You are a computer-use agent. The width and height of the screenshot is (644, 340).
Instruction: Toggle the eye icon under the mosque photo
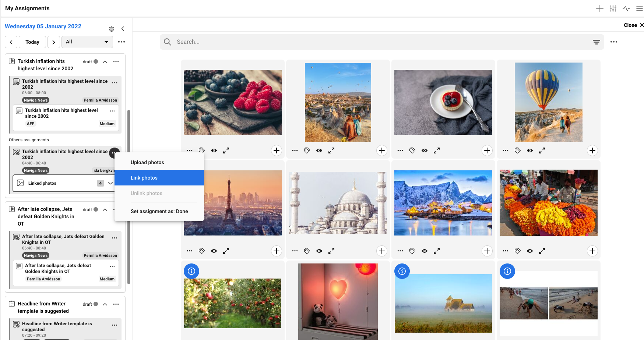pyautogui.click(x=319, y=251)
